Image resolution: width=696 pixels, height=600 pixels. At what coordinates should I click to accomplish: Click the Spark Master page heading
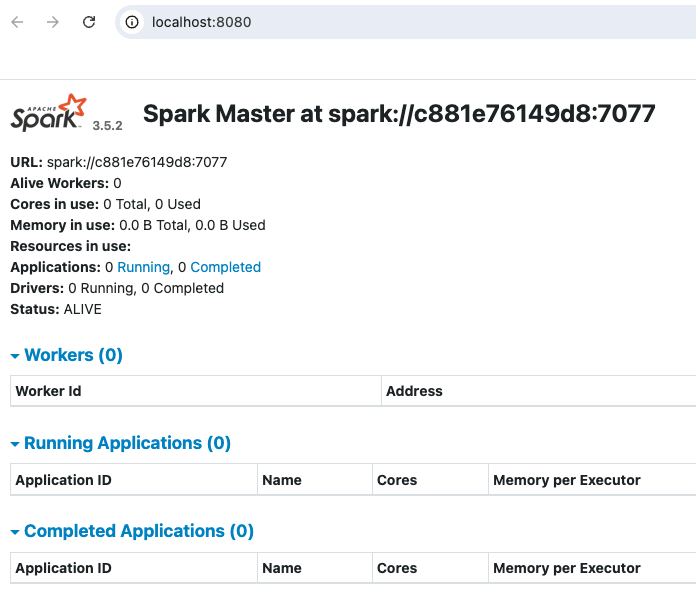tap(399, 114)
